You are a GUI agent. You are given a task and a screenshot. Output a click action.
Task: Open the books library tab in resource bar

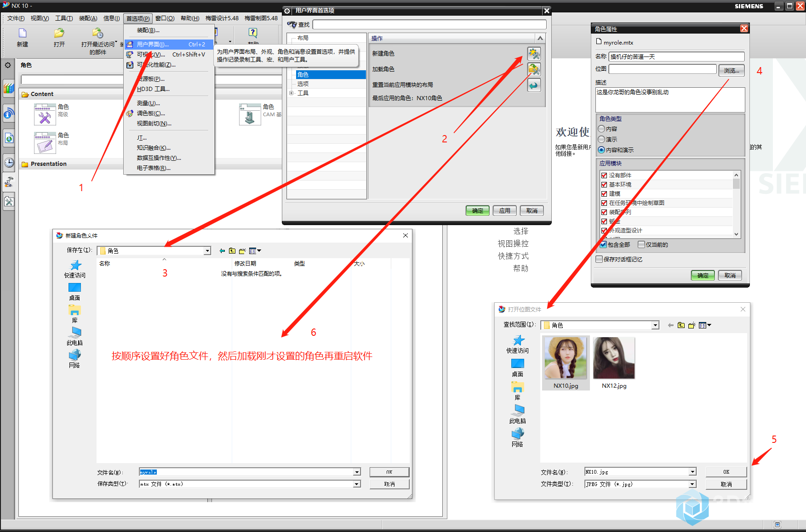(x=9, y=88)
